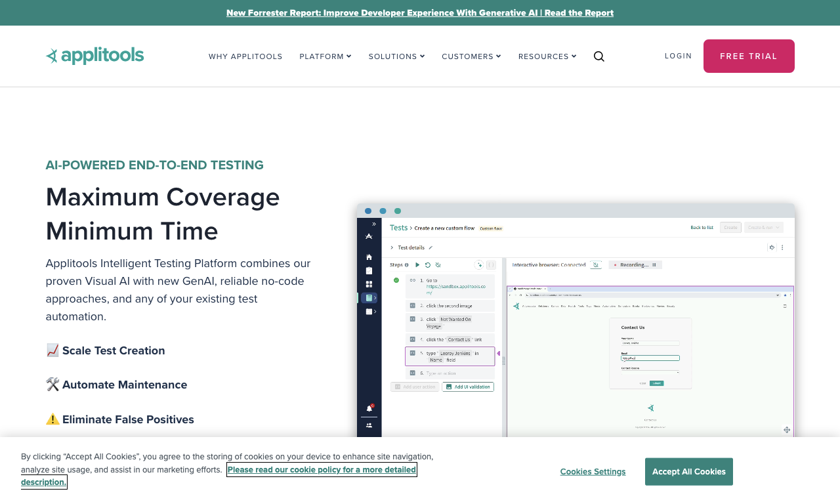The height and width of the screenshot is (504, 840).
Task: Pause the Recording indicator
Action: click(654, 264)
